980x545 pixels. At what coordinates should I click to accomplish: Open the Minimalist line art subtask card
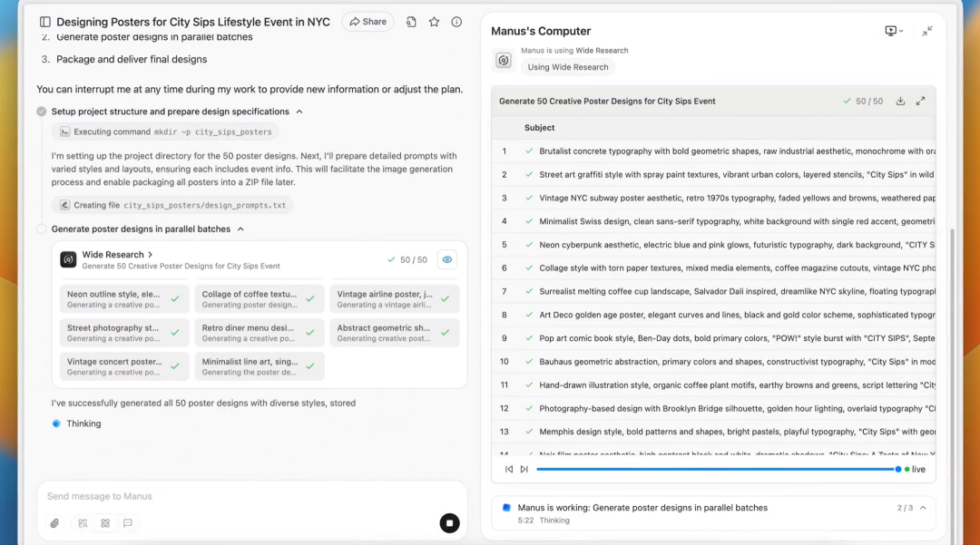click(260, 366)
